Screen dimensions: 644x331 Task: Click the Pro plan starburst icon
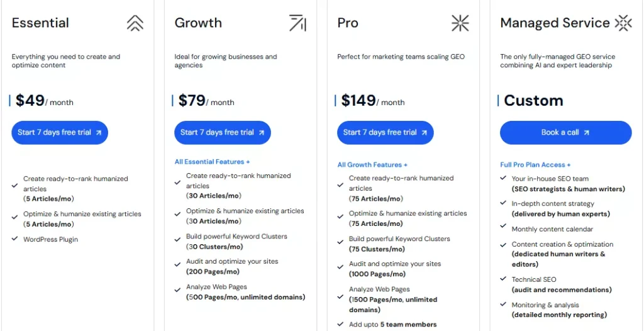[x=460, y=23]
